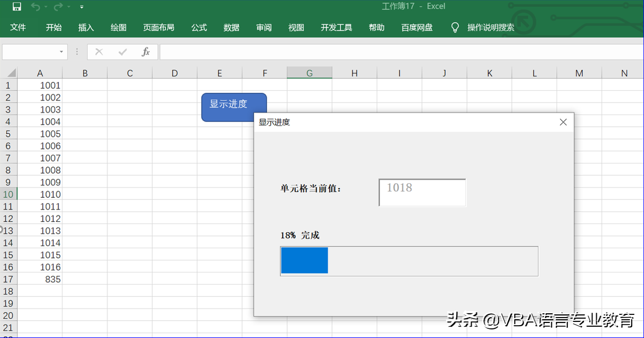Click the Undo arrow icon
The image size is (644, 338).
pos(35,7)
